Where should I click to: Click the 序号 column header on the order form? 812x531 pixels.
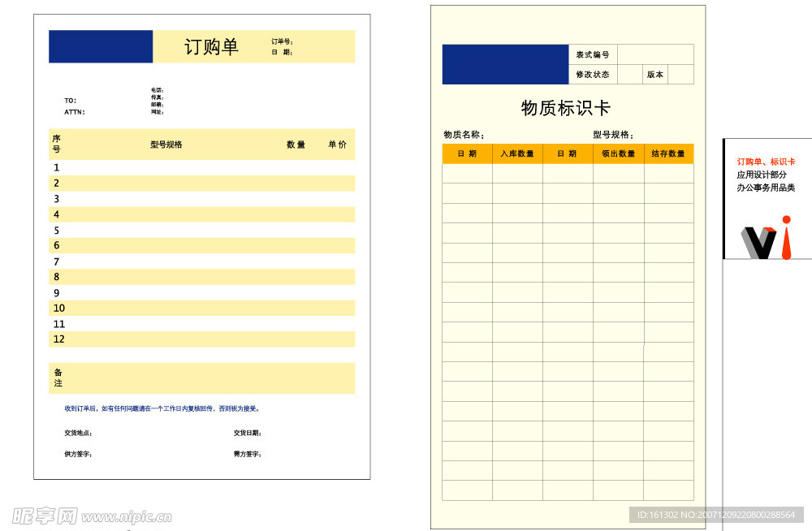point(57,144)
